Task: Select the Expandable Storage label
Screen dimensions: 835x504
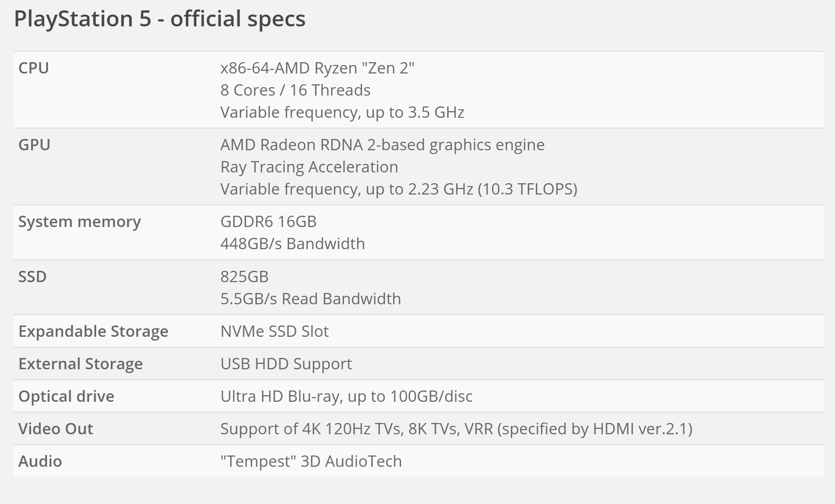Action: pos(93,332)
